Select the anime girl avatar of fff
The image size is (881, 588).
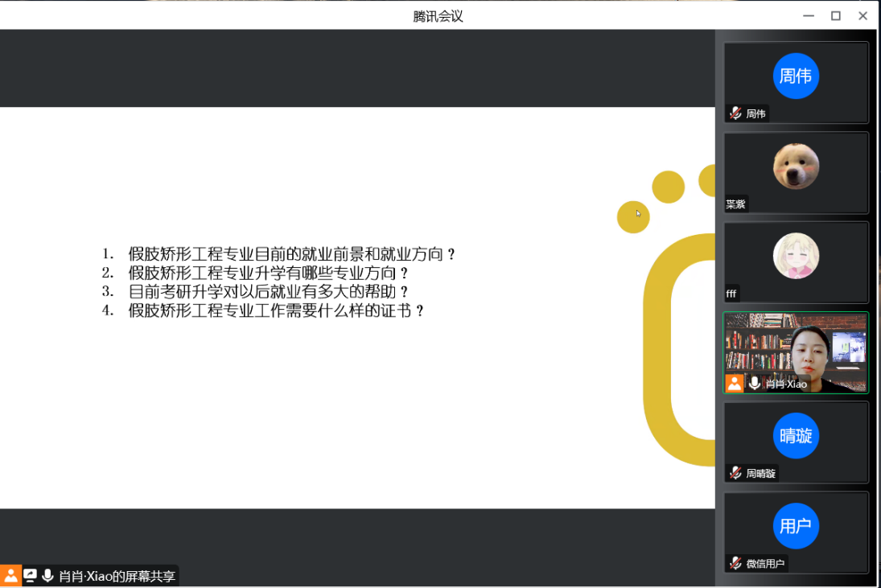coord(796,256)
